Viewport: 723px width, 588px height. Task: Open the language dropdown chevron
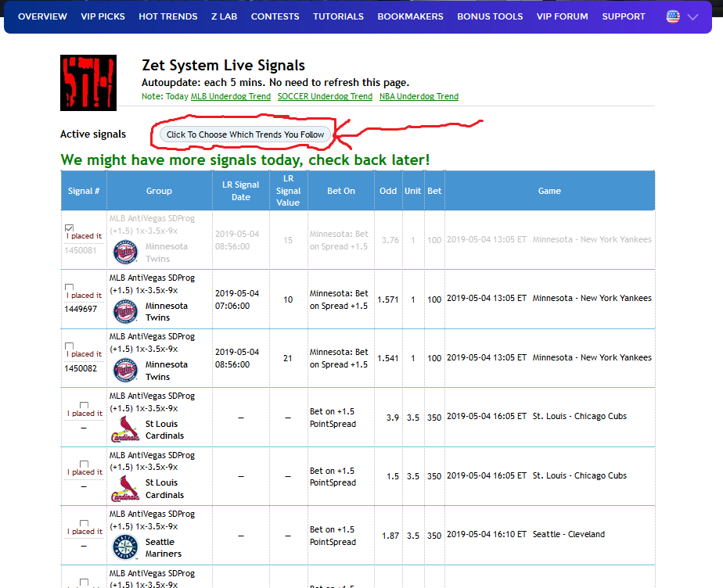691,16
